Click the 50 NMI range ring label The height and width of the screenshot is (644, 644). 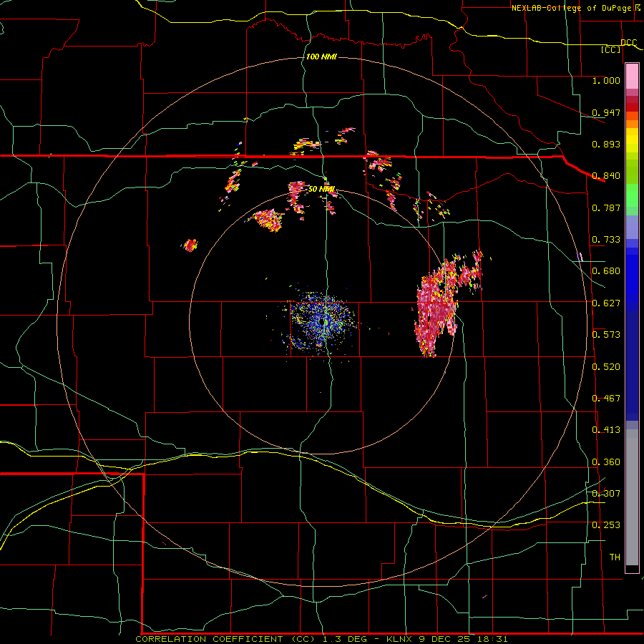(x=321, y=190)
